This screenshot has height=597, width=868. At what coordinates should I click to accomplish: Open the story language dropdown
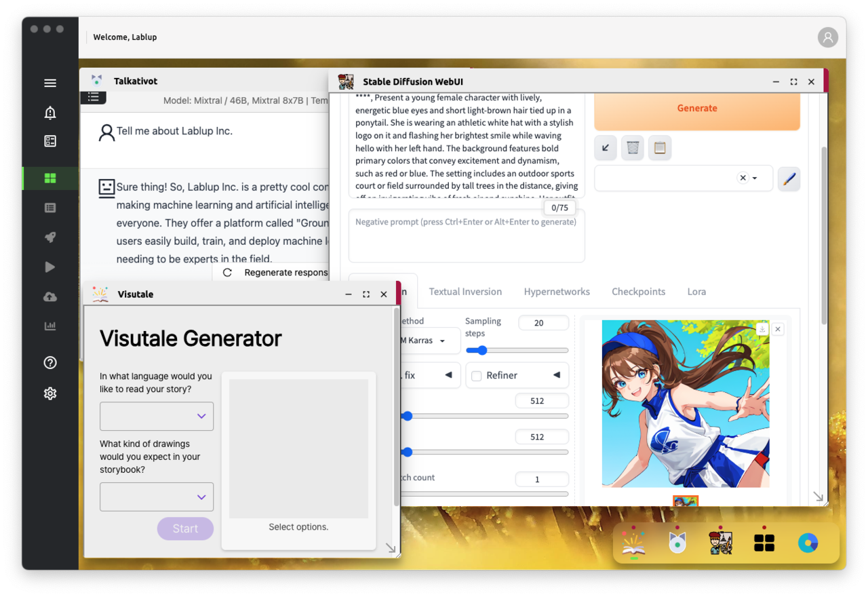point(157,416)
